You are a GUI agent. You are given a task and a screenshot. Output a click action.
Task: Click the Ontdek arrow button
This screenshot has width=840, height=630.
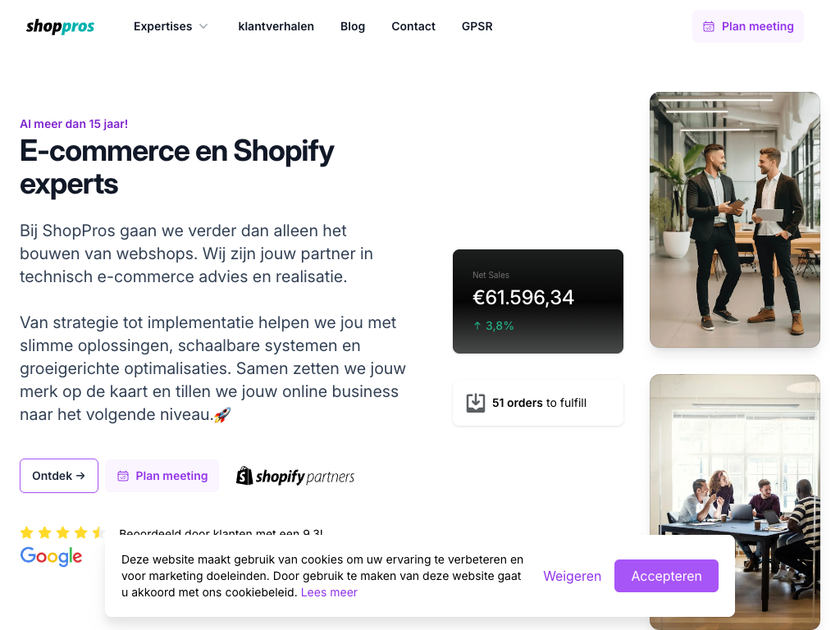(x=59, y=476)
